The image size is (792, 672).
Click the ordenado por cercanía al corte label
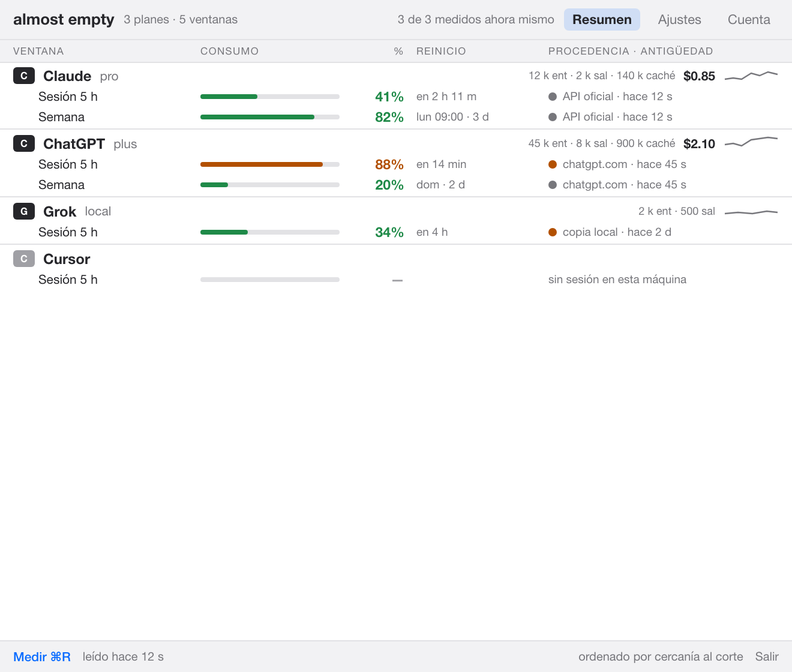pyautogui.click(x=661, y=656)
